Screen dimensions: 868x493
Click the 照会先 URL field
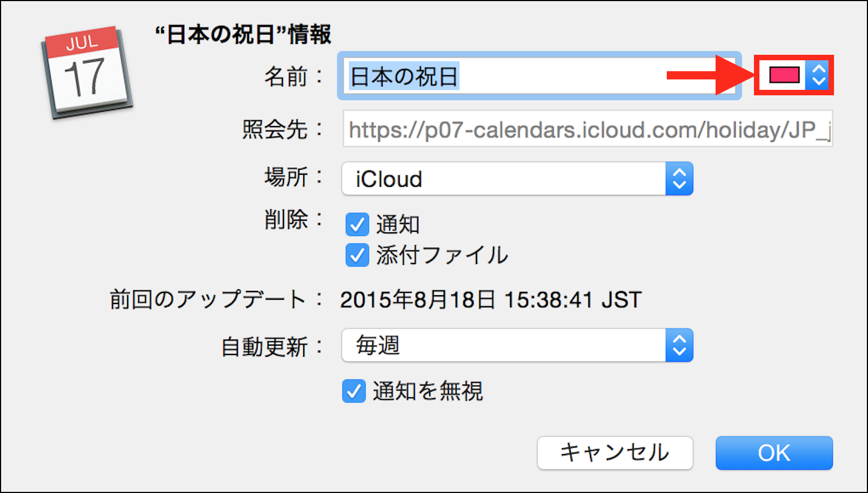pos(587,129)
